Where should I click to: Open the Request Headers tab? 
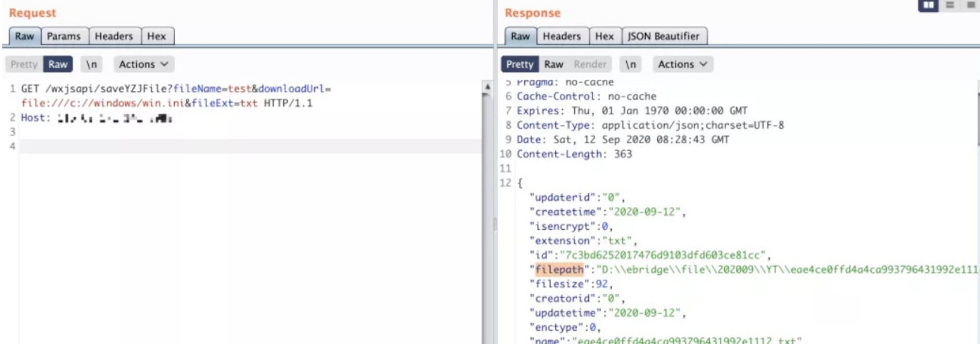click(114, 36)
